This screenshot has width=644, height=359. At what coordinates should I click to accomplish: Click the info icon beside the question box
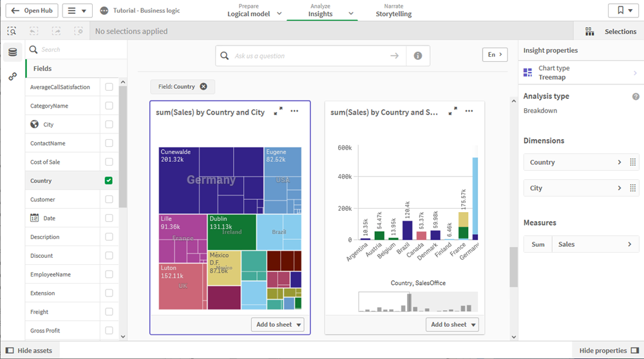[x=418, y=56]
